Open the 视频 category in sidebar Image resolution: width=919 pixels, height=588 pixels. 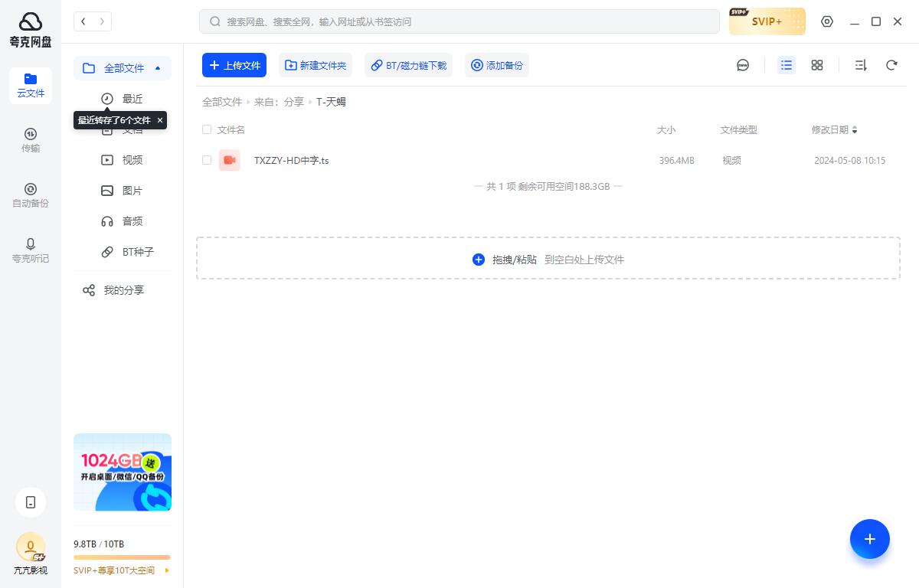pyautogui.click(x=132, y=160)
